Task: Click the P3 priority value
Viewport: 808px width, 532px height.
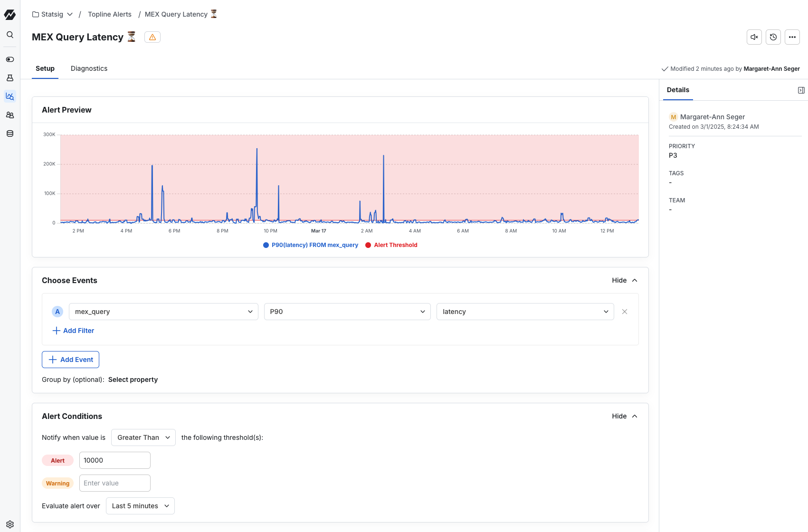Action: coord(673,155)
